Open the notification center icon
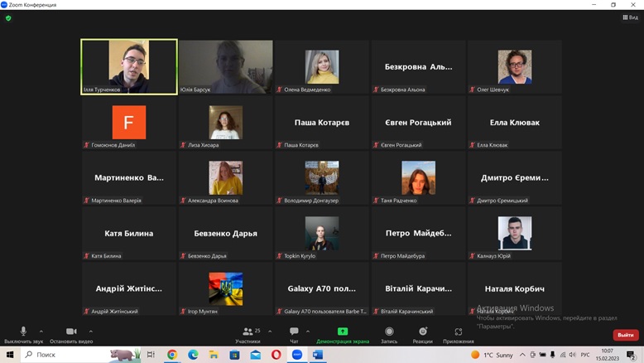This screenshot has height=363, width=644. [632, 355]
